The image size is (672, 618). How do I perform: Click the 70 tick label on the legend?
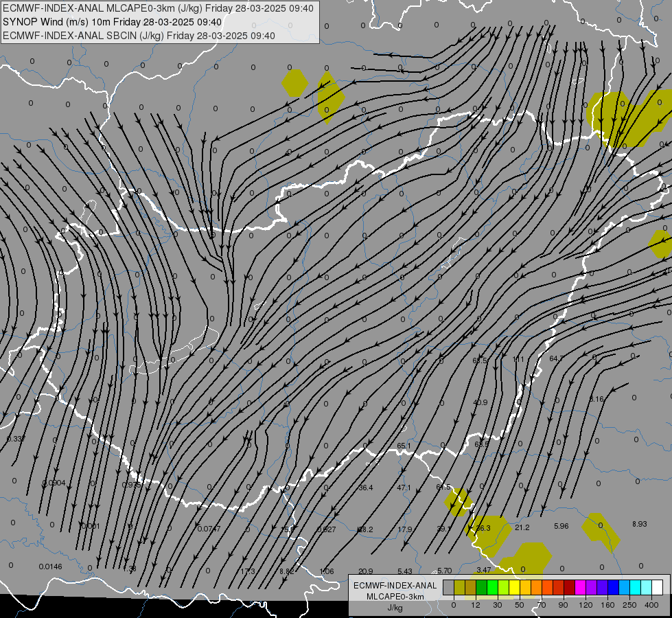[x=542, y=605]
